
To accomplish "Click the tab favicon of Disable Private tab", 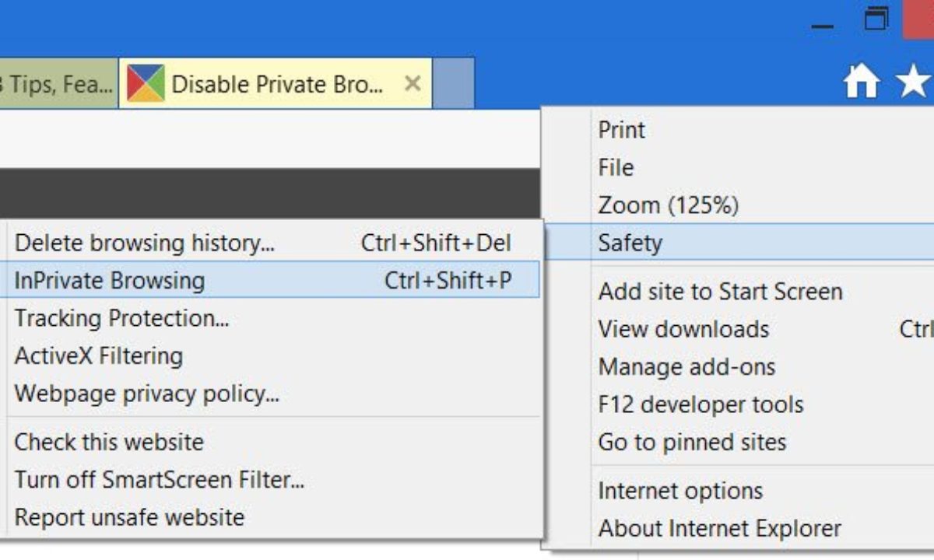I will (146, 83).
